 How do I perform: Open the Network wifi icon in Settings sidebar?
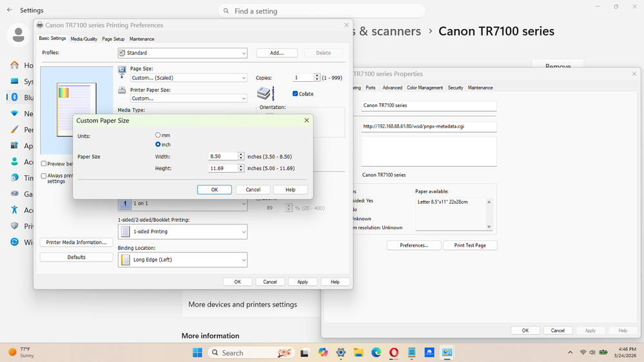14,113
